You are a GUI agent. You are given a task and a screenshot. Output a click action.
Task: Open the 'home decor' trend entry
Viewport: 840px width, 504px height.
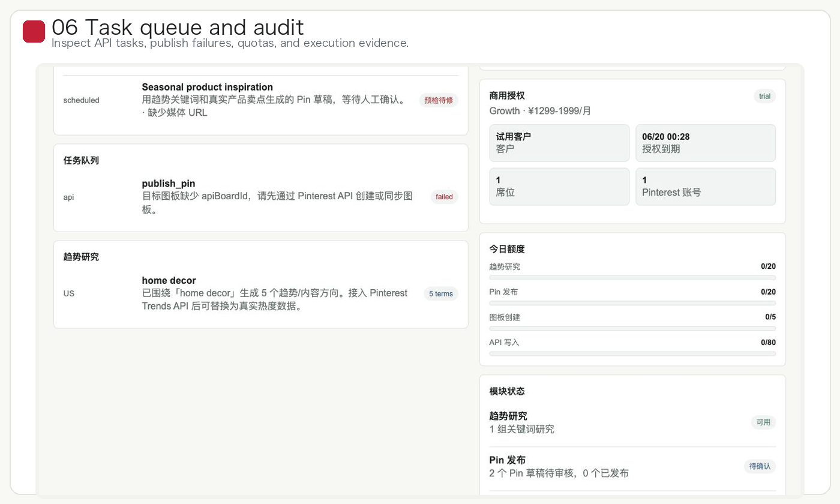click(169, 280)
